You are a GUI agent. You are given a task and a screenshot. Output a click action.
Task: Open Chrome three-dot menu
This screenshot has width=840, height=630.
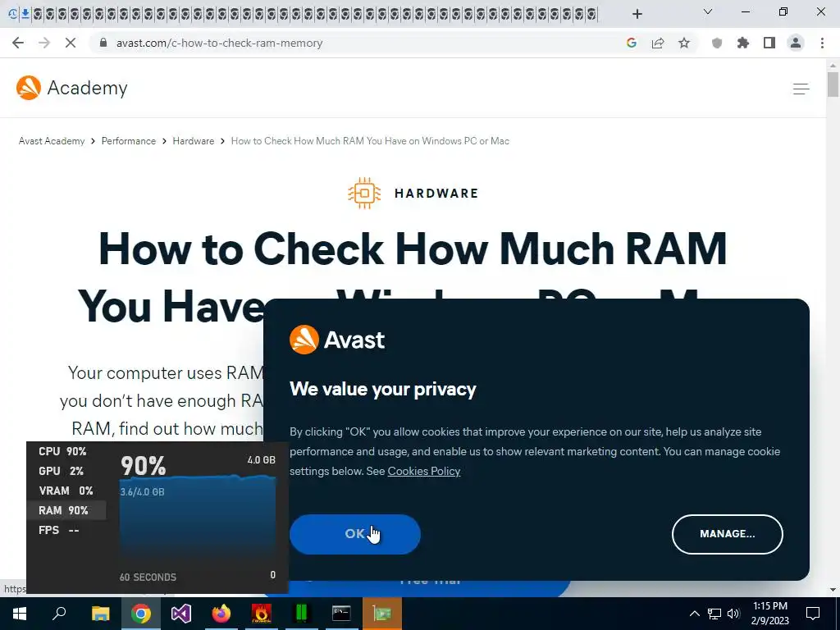click(822, 43)
